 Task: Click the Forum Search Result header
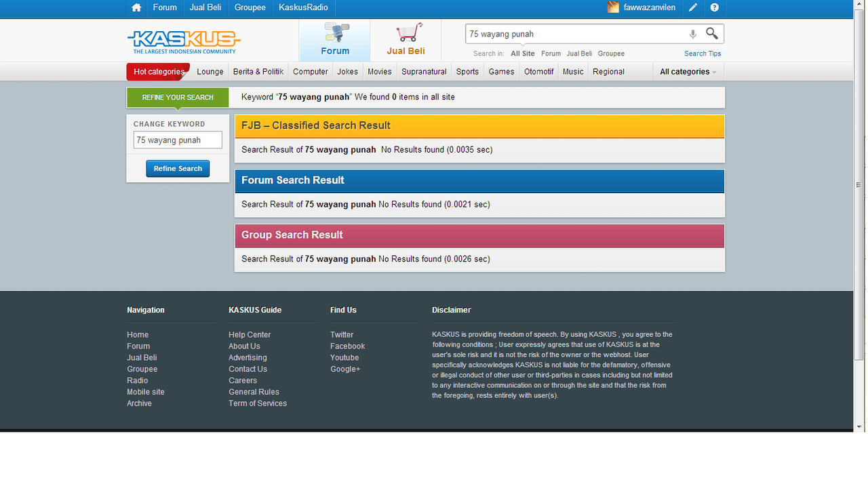pos(479,180)
